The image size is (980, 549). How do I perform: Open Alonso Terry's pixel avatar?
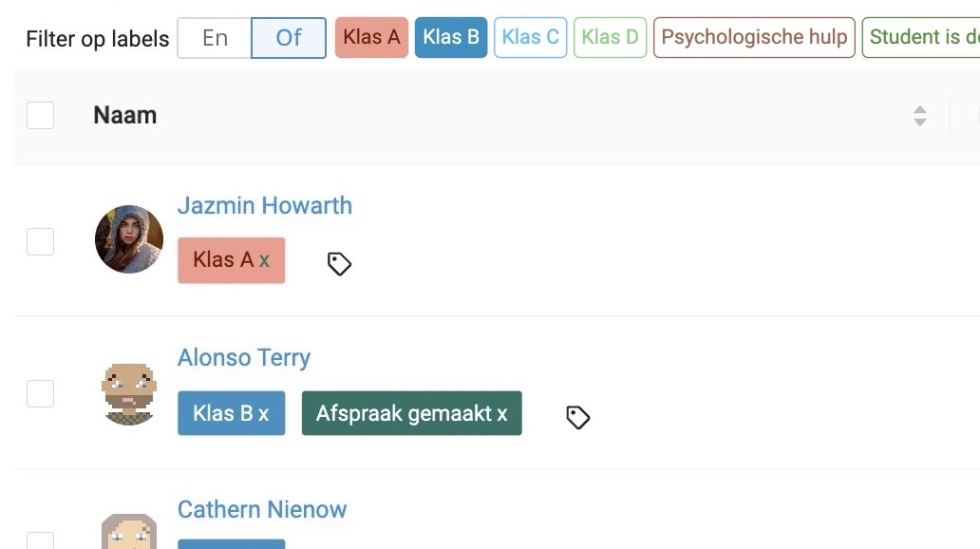(129, 394)
